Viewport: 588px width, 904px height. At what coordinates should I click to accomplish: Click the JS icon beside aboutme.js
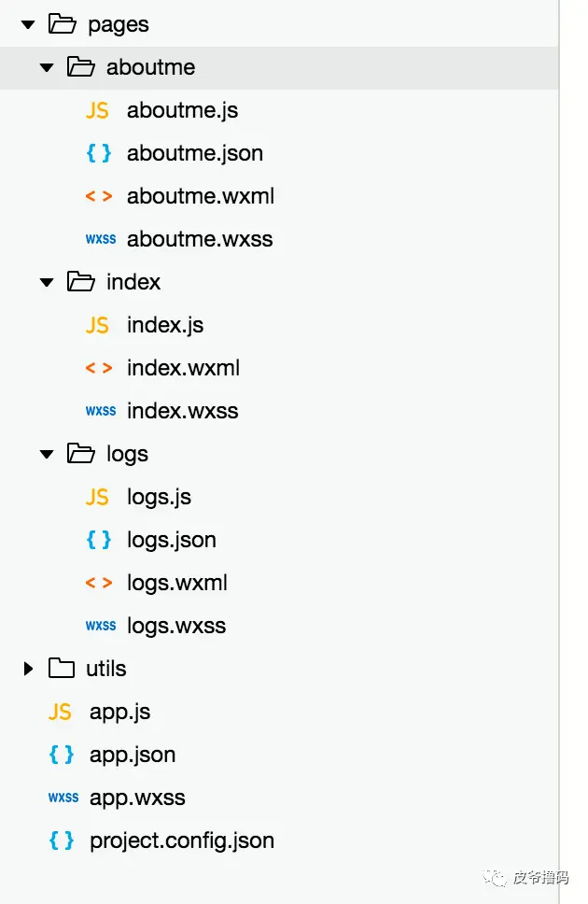click(97, 110)
